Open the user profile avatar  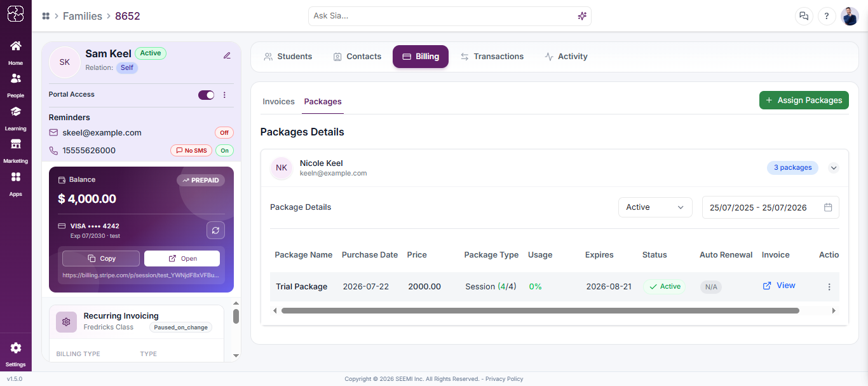pos(850,16)
